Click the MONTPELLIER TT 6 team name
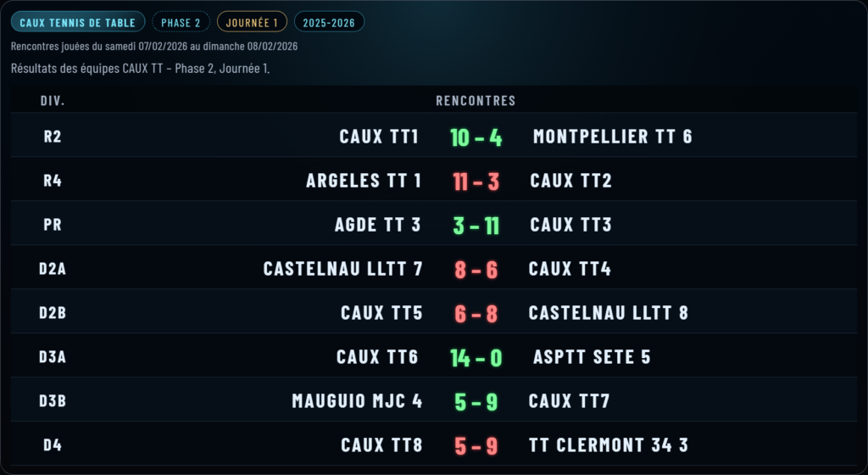The image size is (868, 475). (612, 137)
